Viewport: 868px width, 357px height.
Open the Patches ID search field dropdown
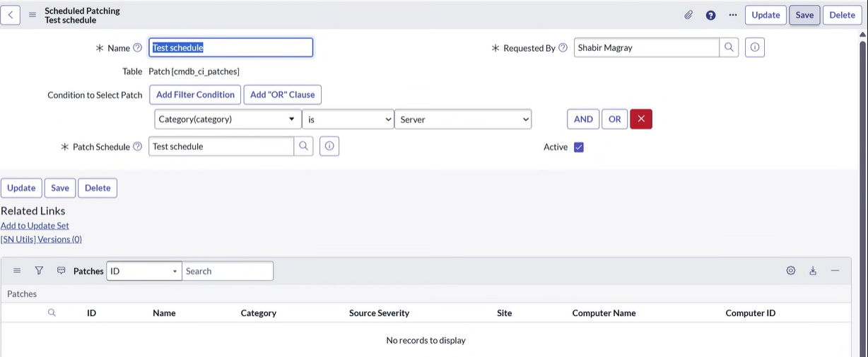(x=144, y=271)
